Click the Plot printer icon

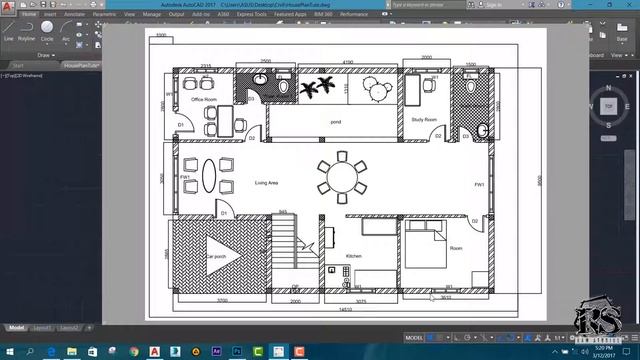point(93,4)
